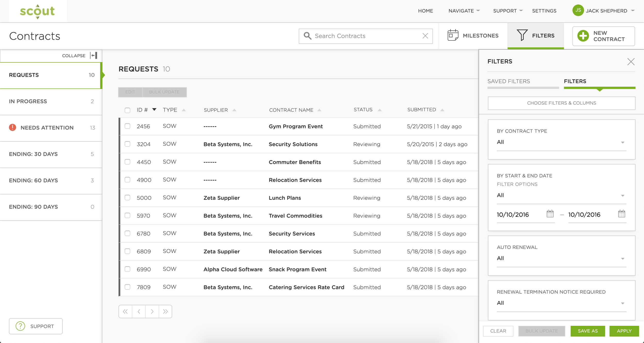Clear the contract search with the X icon

pos(425,36)
